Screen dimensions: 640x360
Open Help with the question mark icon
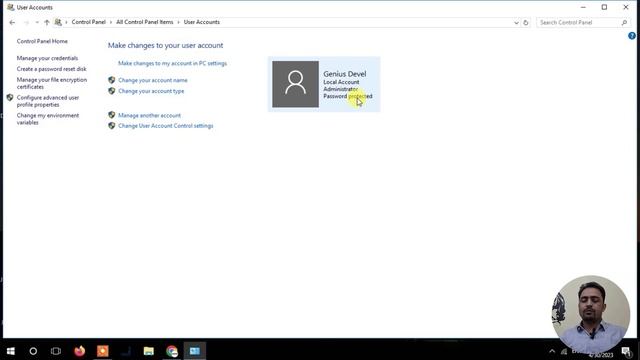point(631,36)
